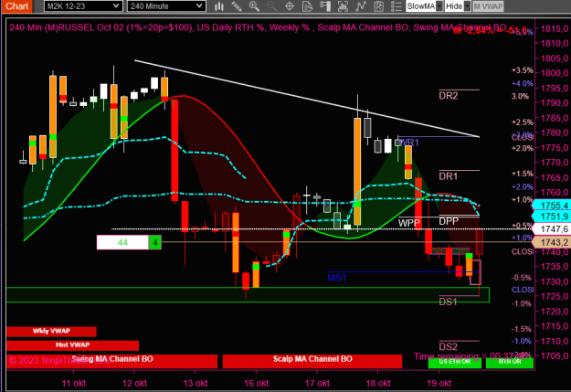
Task: Click the Scalp MA Channel BO bar
Action: click(312, 361)
